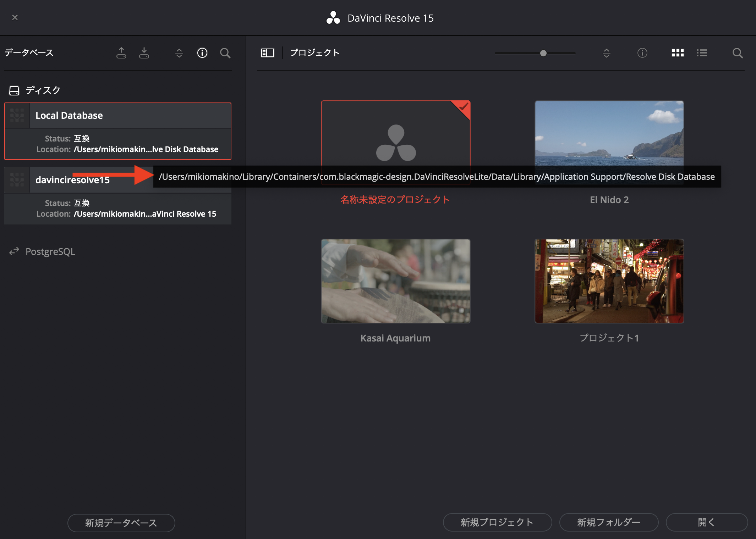The image size is (756, 539).
Task: Switch projects to thumbnail grid view
Action: pos(678,53)
